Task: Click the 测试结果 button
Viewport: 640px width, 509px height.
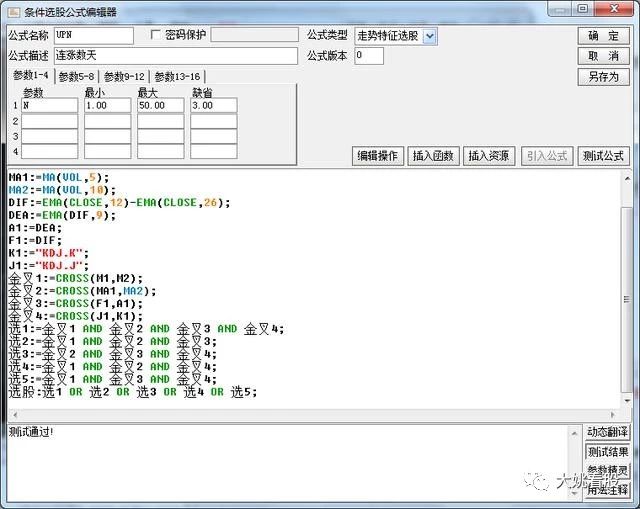Action: pyautogui.click(x=607, y=451)
